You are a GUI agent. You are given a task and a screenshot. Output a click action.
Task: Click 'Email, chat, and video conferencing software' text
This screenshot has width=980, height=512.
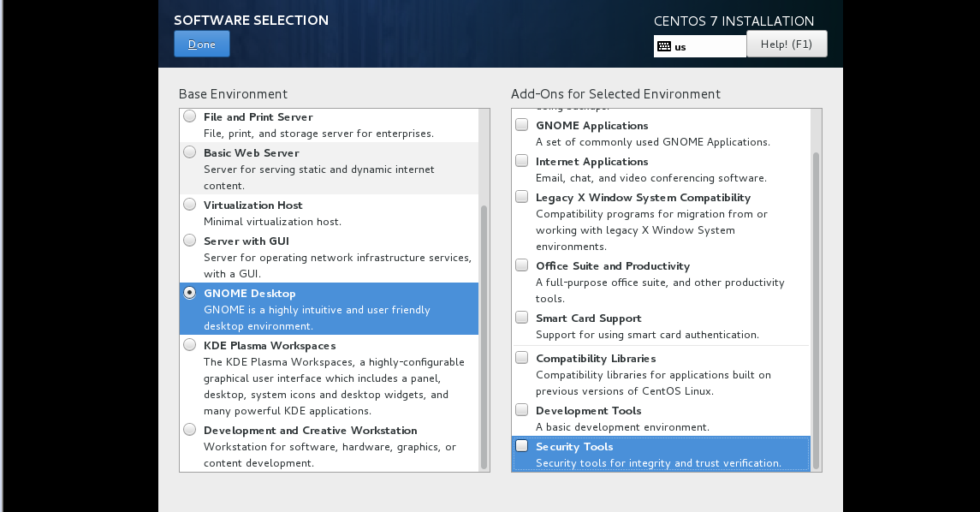(x=650, y=177)
